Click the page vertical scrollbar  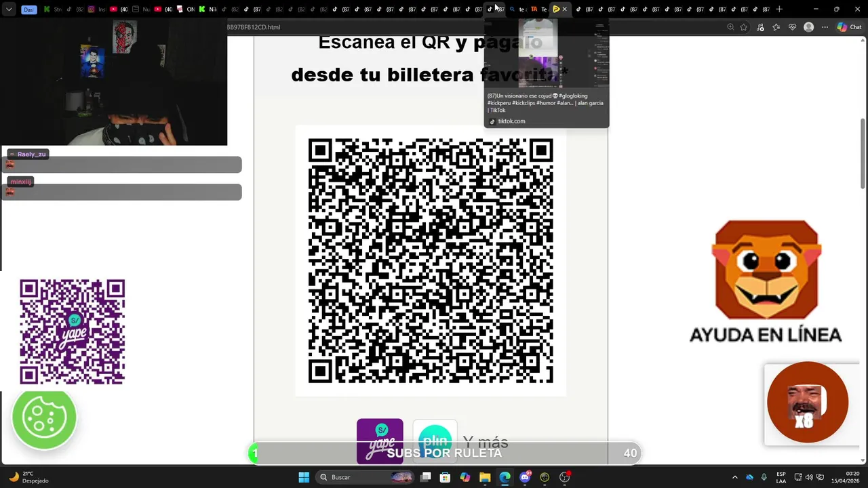coord(863,153)
